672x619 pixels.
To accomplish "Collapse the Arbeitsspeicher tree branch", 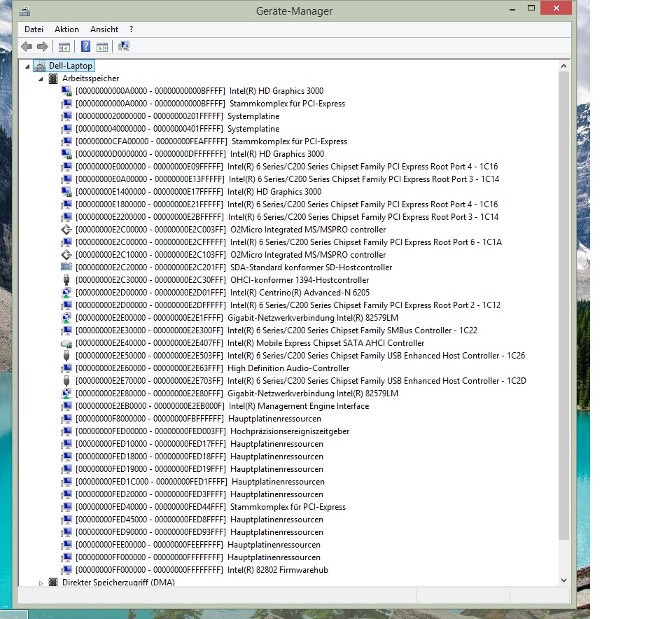I will pos(41,79).
